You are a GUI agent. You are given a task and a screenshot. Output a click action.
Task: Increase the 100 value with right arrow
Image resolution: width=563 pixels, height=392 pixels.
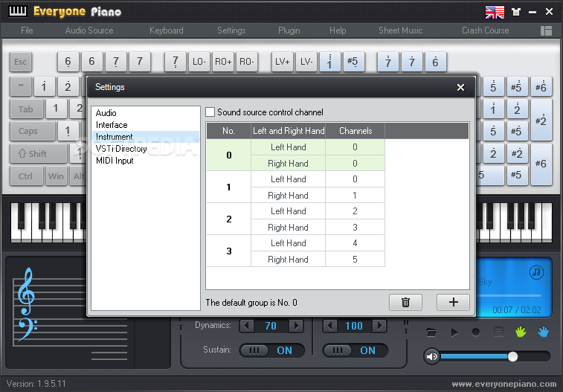click(x=379, y=326)
